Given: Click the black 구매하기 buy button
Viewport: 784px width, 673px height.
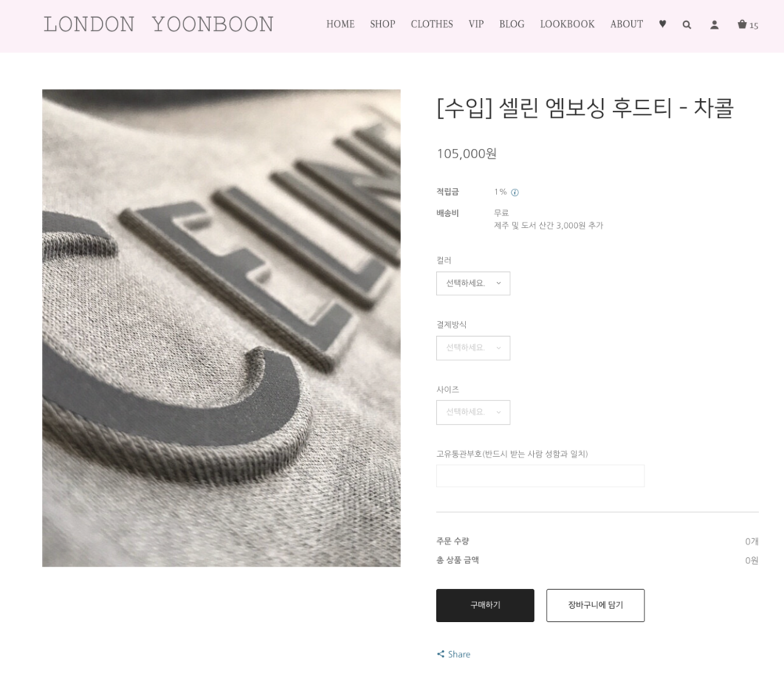Looking at the screenshot, I should coord(485,605).
